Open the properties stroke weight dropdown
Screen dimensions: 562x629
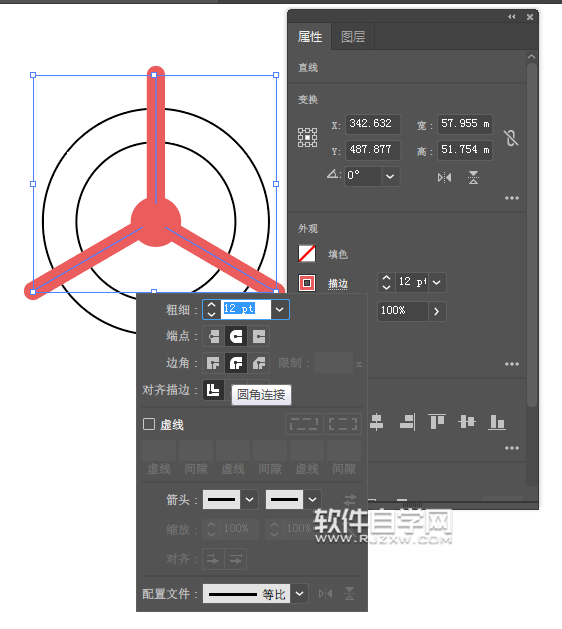437,282
